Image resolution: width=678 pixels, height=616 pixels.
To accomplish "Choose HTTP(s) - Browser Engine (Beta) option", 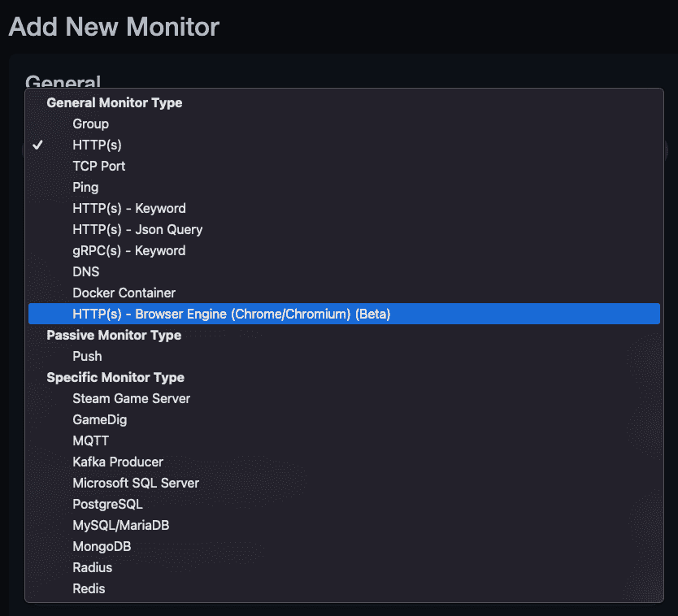I will (x=231, y=314).
